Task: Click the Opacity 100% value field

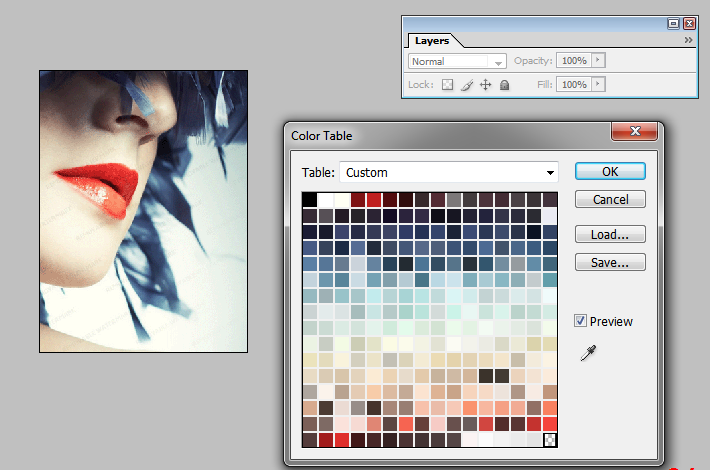Action: (x=574, y=60)
